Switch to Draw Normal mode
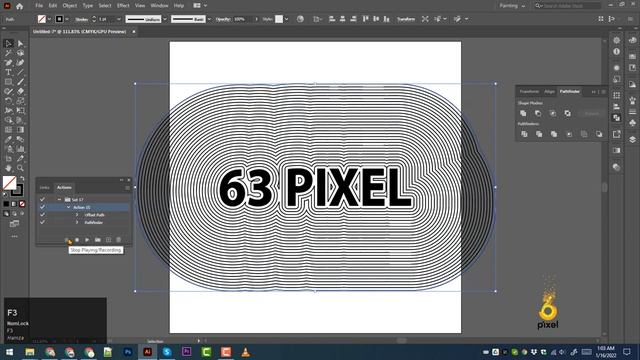The image size is (640, 360). point(6,213)
